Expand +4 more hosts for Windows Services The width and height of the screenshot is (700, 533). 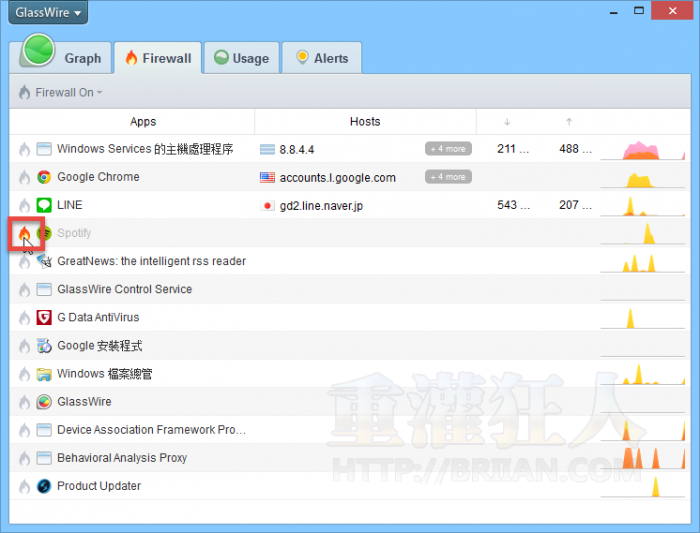pos(447,149)
